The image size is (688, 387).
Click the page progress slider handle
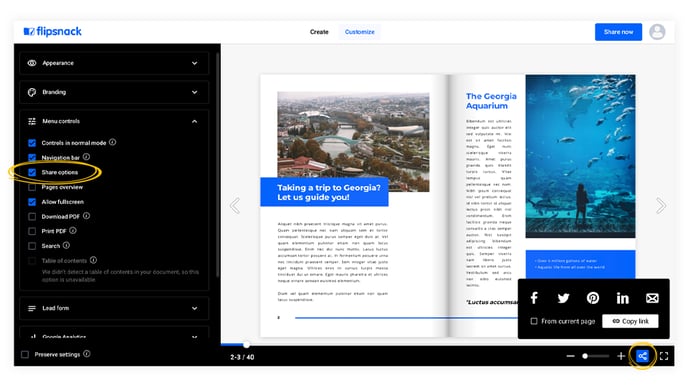[x=247, y=345]
